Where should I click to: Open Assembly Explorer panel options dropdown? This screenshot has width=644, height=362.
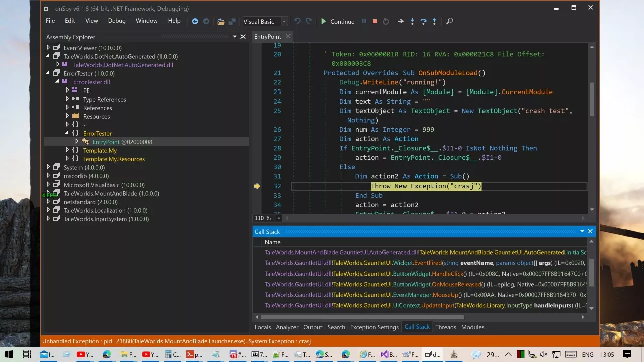(x=234, y=37)
